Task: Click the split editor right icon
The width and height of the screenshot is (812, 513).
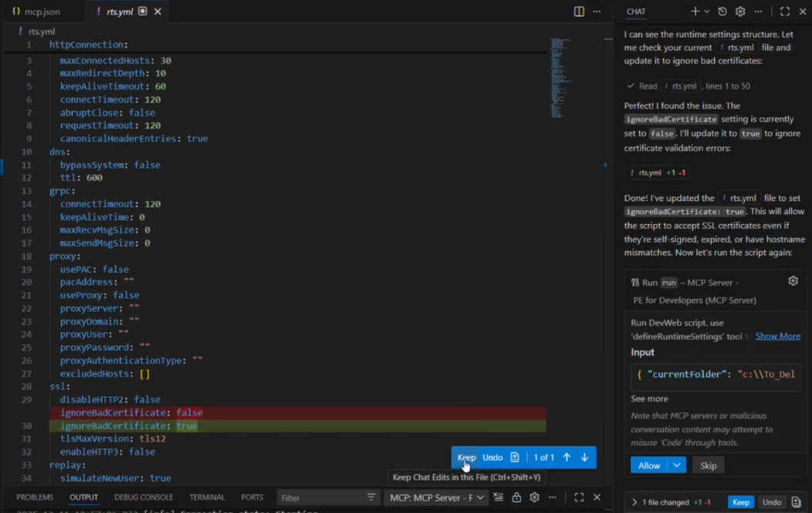Action: (x=579, y=12)
